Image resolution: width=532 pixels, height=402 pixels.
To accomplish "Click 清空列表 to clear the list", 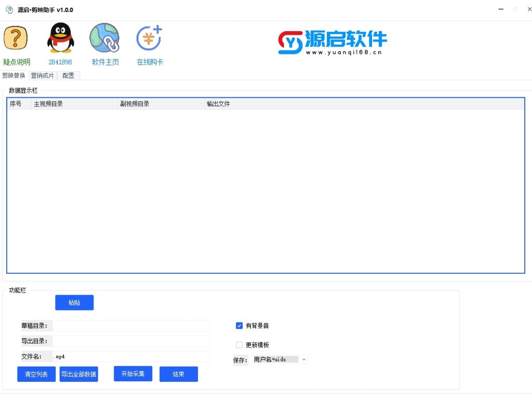I will click(36, 374).
